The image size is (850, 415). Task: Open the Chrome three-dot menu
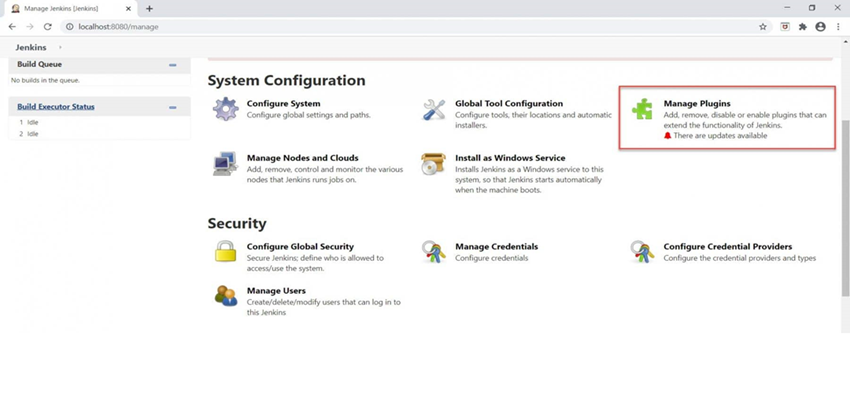(x=838, y=27)
